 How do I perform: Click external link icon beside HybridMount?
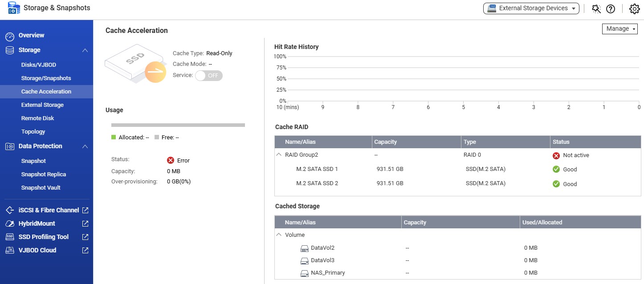(86, 223)
